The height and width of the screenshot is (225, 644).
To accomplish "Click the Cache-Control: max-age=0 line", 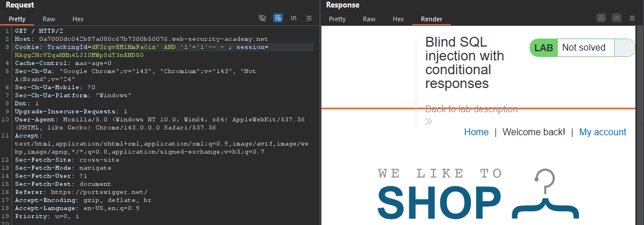I will [x=63, y=63].
